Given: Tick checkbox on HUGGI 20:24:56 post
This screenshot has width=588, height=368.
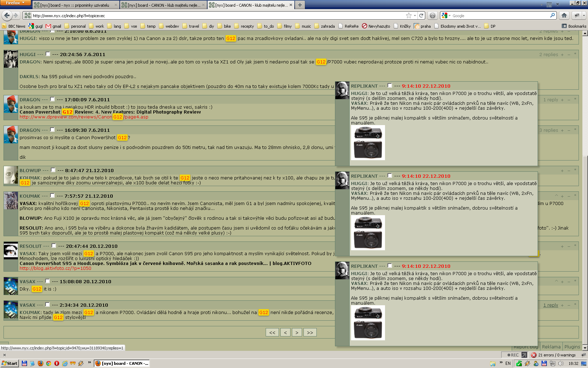Looking at the screenshot, I should (48, 54).
